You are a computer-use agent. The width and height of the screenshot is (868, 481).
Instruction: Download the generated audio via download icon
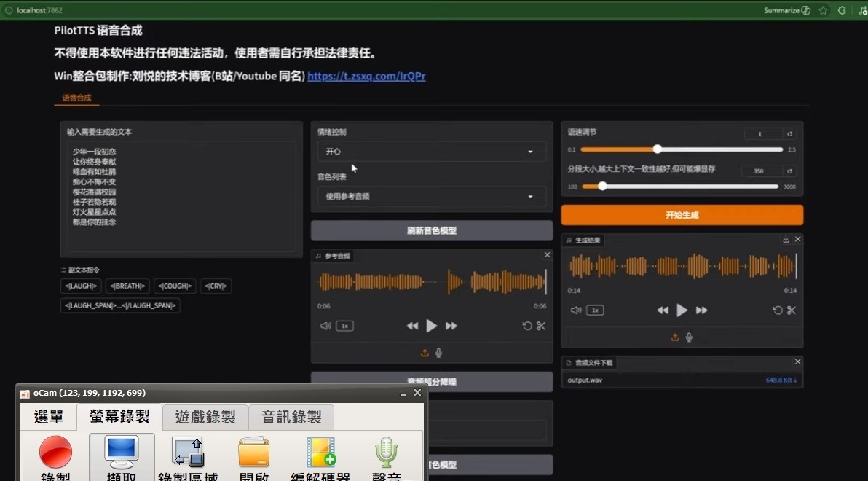(x=786, y=239)
